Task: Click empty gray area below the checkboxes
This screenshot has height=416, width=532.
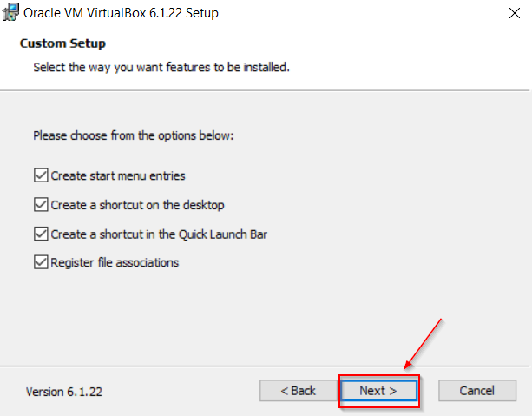Action: pyautogui.click(x=260, y=313)
